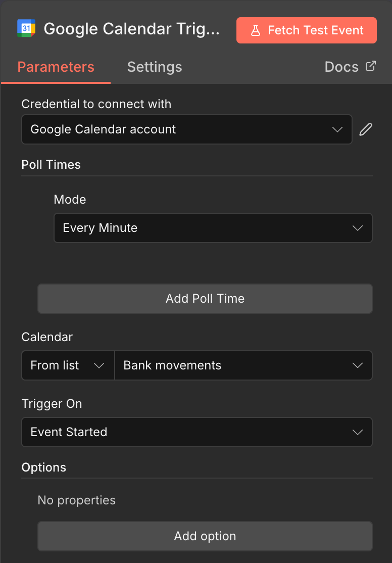Click the chevron arrow beside Bank movements
The height and width of the screenshot is (563, 392).
[358, 365]
